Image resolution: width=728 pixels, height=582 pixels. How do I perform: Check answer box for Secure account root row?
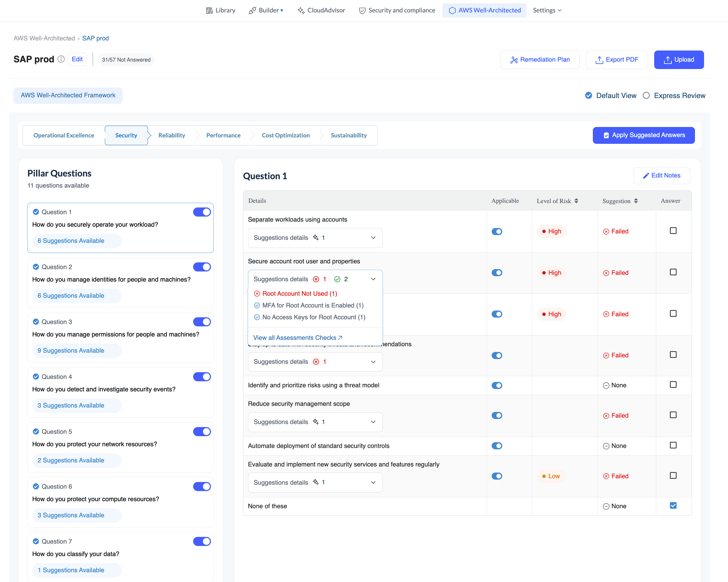click(x=673, y=272)
